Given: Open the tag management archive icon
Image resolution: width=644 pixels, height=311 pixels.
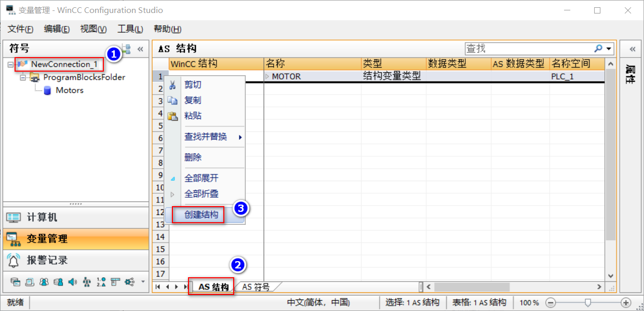Looking at the screenshot, I should 16,281.
